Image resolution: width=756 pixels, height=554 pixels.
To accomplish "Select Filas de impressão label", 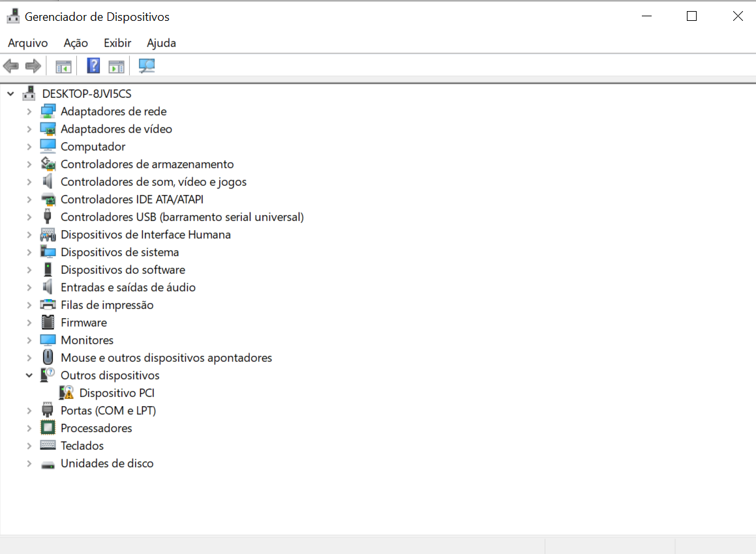I will point(107,305).
